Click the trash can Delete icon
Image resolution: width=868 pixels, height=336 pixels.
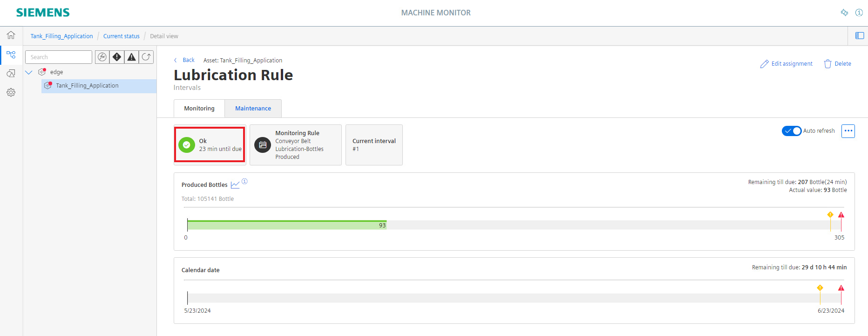(x=827, y=64)
